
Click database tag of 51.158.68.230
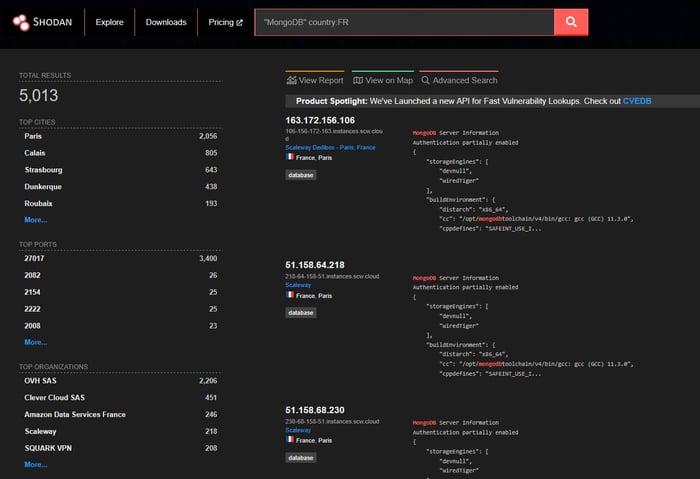click(x=300, y=458)
